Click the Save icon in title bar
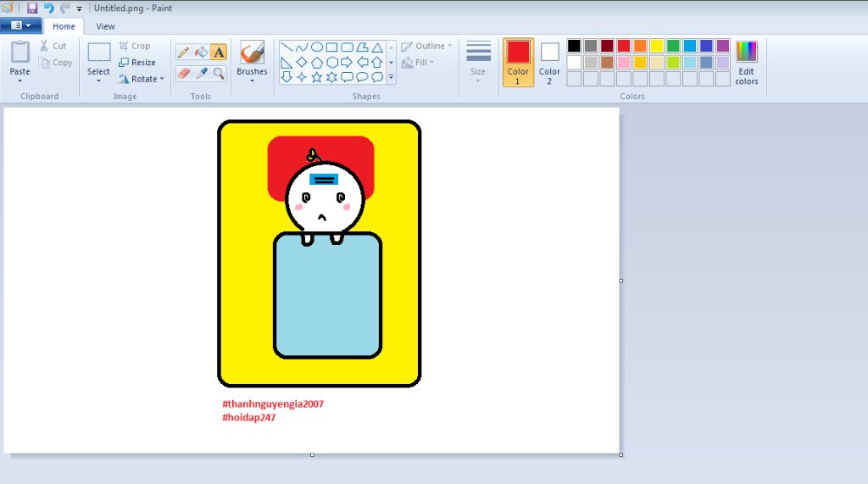Image resolution: width=868 pixels, height=484 pixels. pos(32,8)
